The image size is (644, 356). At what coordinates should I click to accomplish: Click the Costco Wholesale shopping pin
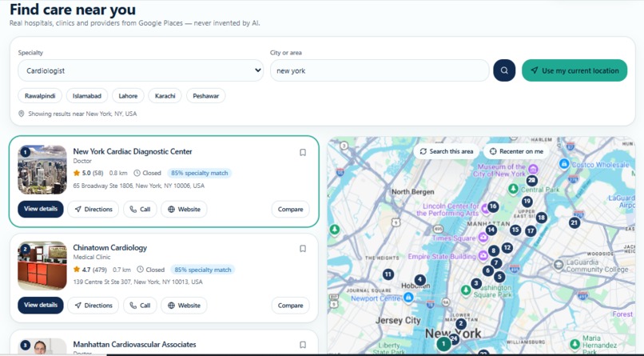point(564,164)
